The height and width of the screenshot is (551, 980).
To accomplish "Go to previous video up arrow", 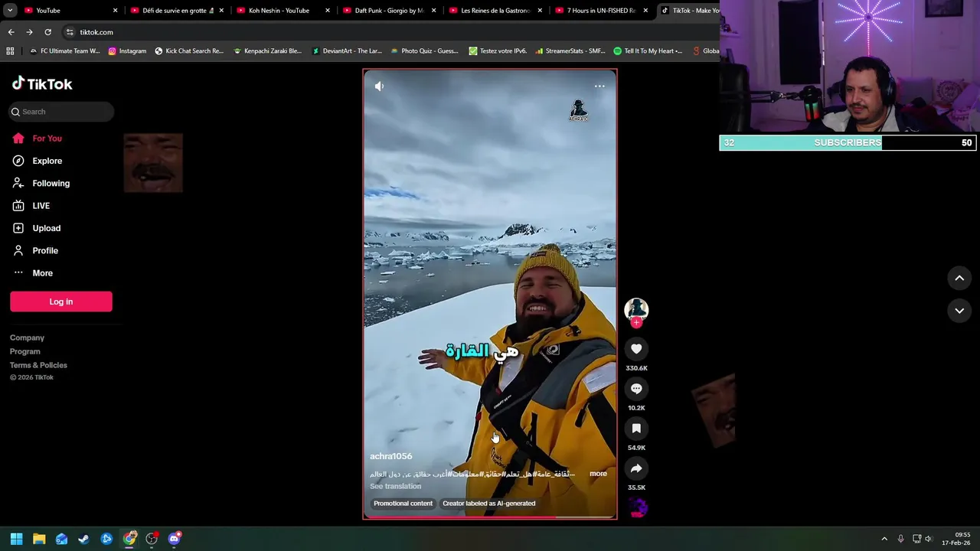I will [959, 279].
